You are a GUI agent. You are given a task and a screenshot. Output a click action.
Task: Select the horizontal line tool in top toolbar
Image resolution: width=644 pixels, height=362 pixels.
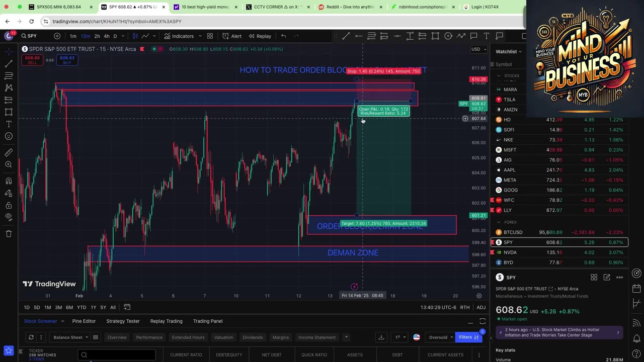click(359, 36)
